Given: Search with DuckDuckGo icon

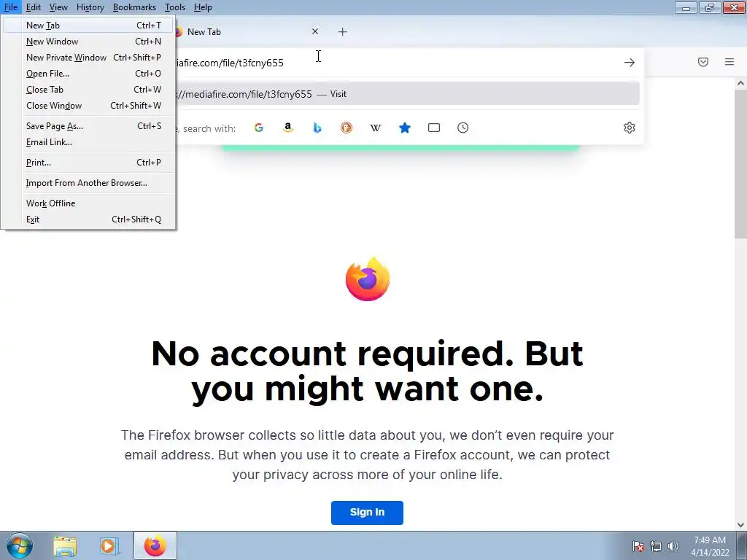Looking at the screenshot, I should 347,128.
